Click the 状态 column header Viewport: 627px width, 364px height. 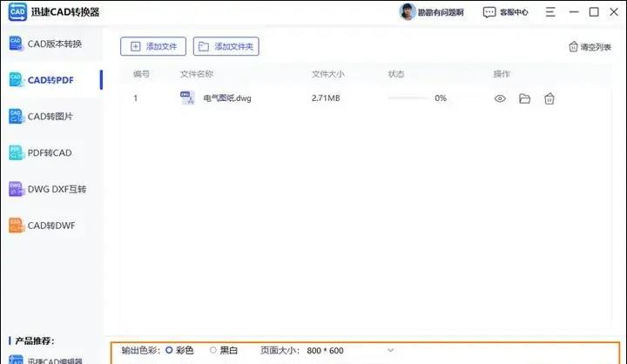[x=396, y=74]
